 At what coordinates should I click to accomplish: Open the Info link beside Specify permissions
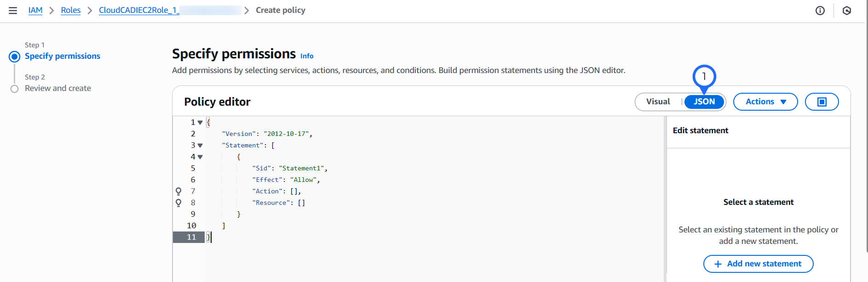coord(307,56)
